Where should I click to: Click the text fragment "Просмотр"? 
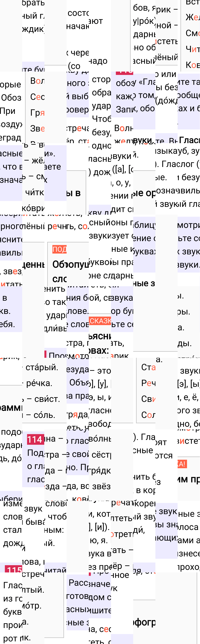[69, 355]
